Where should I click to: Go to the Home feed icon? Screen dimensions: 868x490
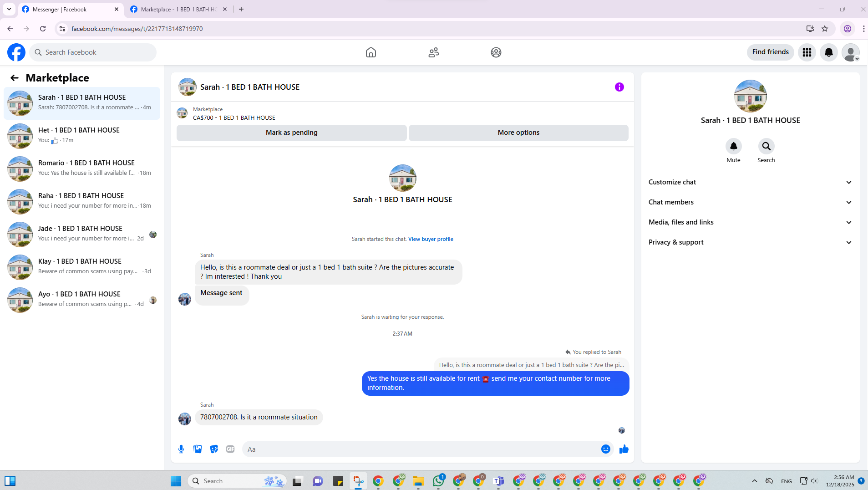[x=371, y=52]
